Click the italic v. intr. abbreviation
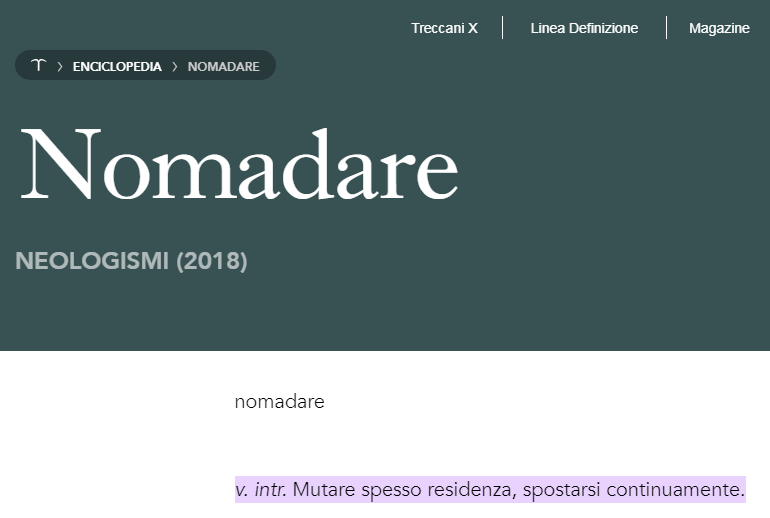The height and width of the screenshot is (518, 770). click(261, 490)
